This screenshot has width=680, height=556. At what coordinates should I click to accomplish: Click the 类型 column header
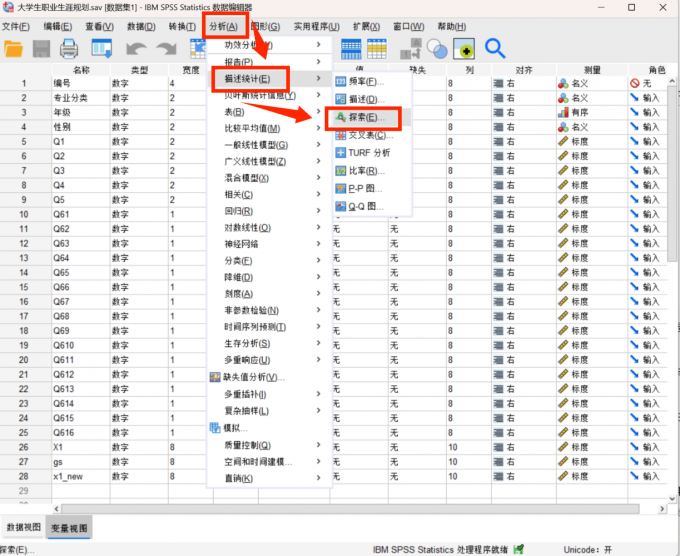(x=139, y=70)
